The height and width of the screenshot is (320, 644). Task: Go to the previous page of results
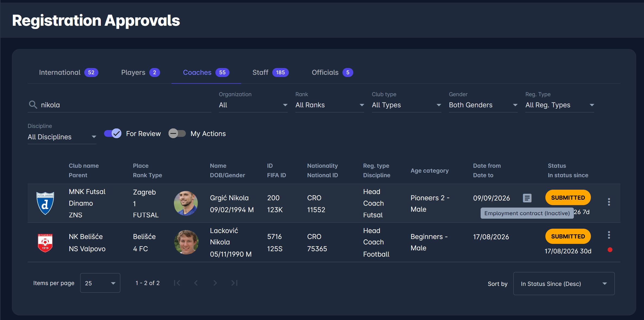pyautogui.click(x=196, y=283)
